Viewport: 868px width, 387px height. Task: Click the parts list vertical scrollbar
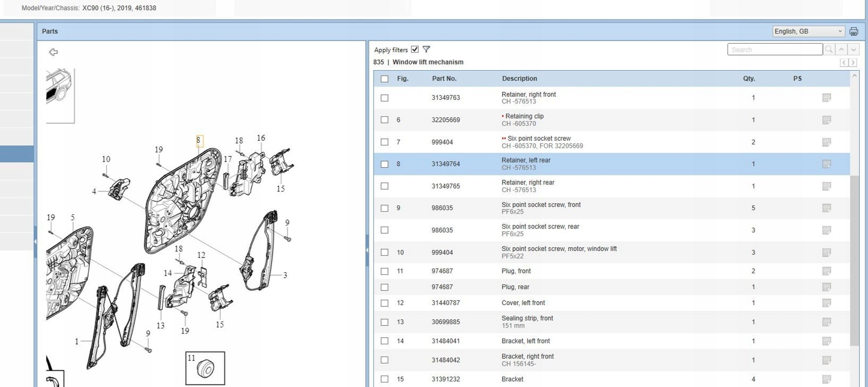pos(854,260)
